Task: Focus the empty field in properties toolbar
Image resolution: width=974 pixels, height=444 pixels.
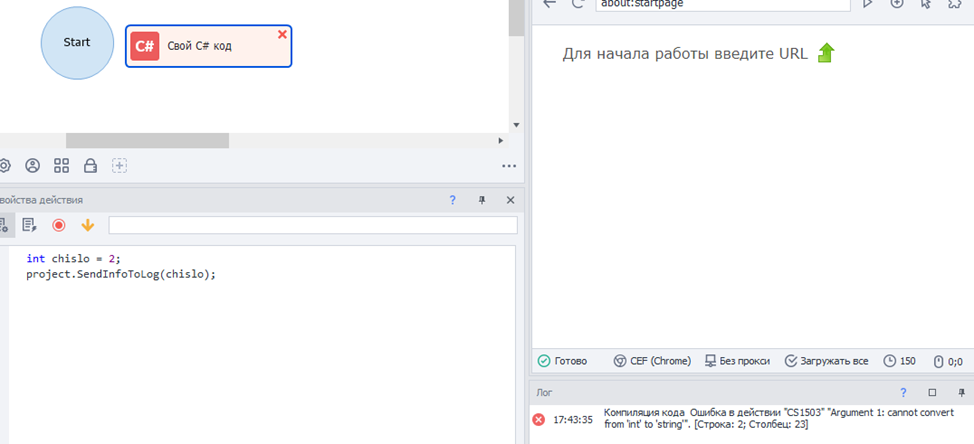Action: click(x=313, y=225)
